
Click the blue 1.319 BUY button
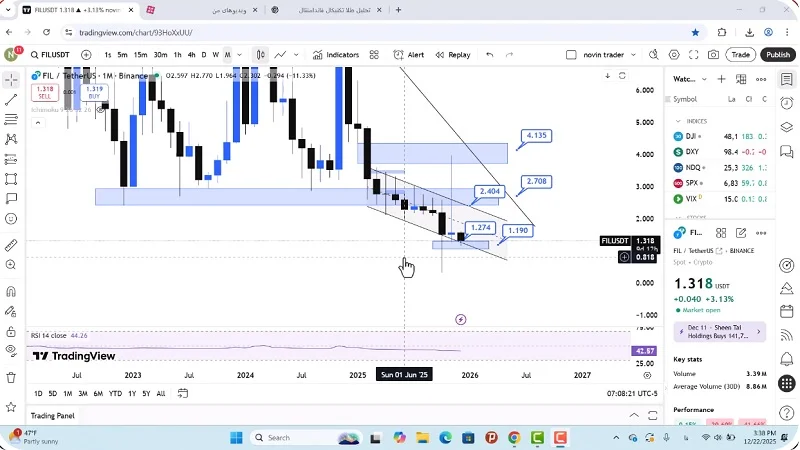coord(94,92)
